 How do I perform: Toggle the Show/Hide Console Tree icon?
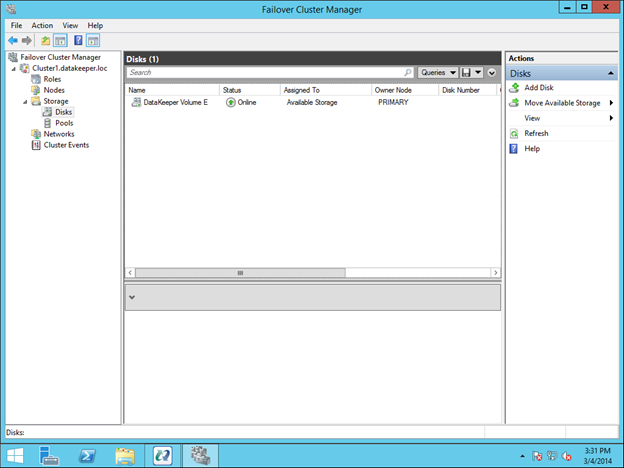click(61, 40)
